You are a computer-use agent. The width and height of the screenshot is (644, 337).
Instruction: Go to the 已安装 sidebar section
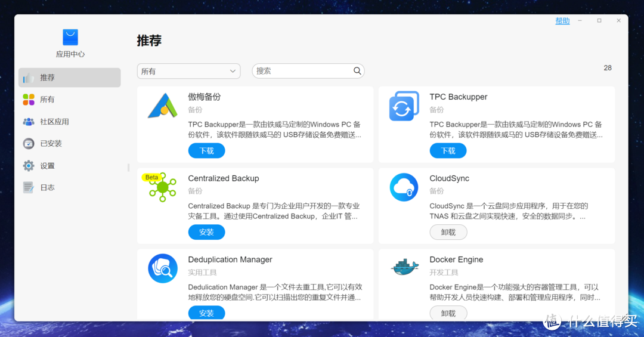51,144
